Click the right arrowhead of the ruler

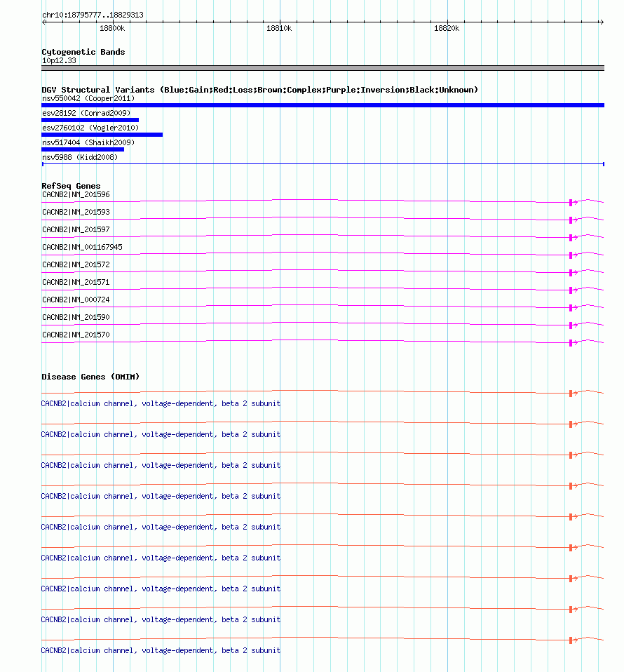[602, 22]
